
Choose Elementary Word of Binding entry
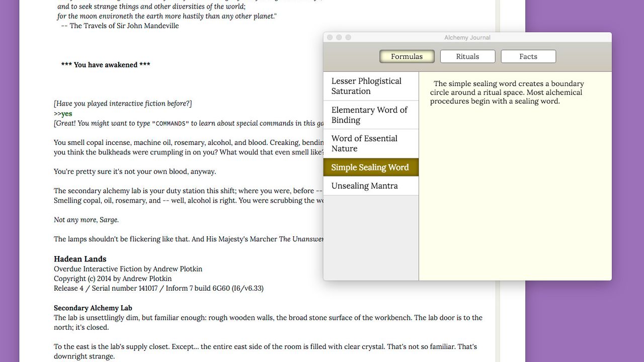point(371,115)
